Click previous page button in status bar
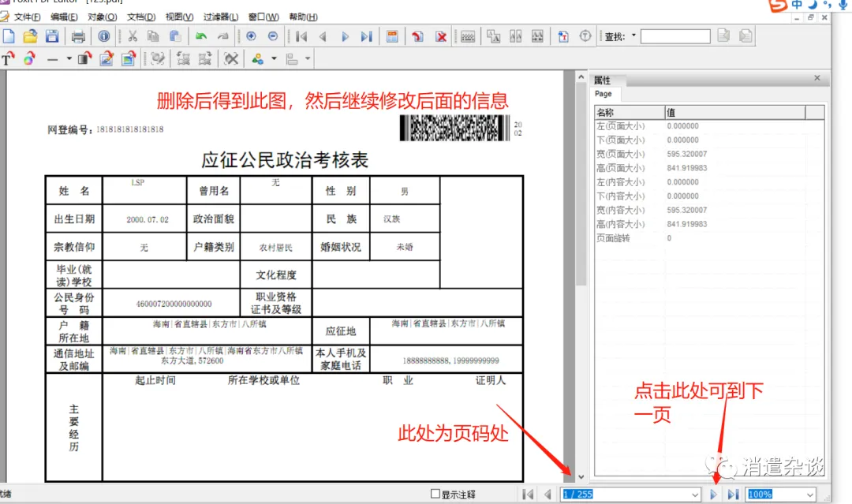The width and height of the screenshot is (852, 504). point(547,495)
